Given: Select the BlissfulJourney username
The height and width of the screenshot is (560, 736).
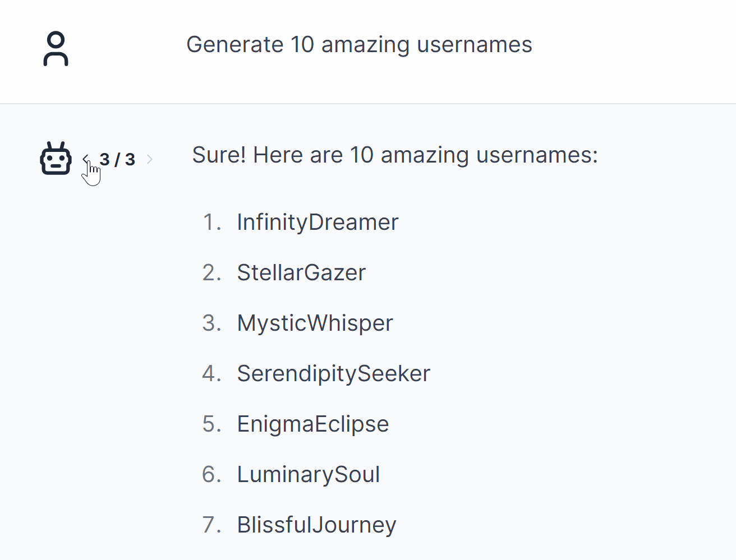Looking at the screenshot, I should (x=316, y=525).
